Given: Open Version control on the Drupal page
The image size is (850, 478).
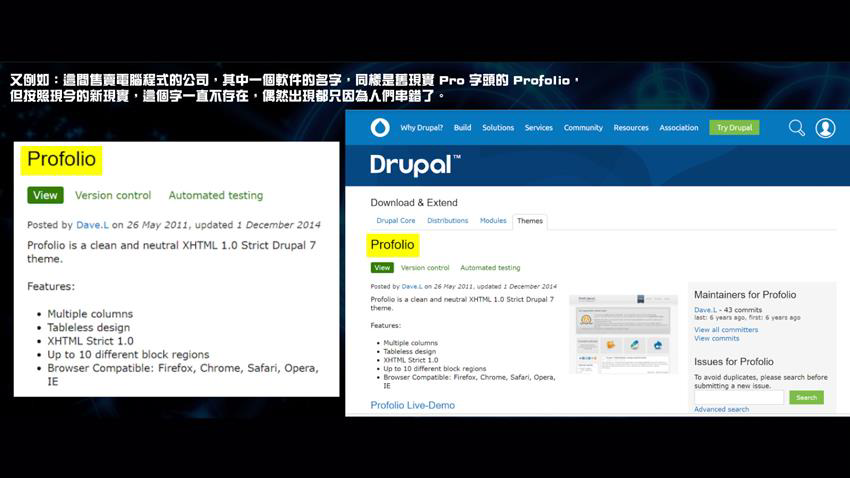Looking at the screenshot, I should tap(425, 268).
